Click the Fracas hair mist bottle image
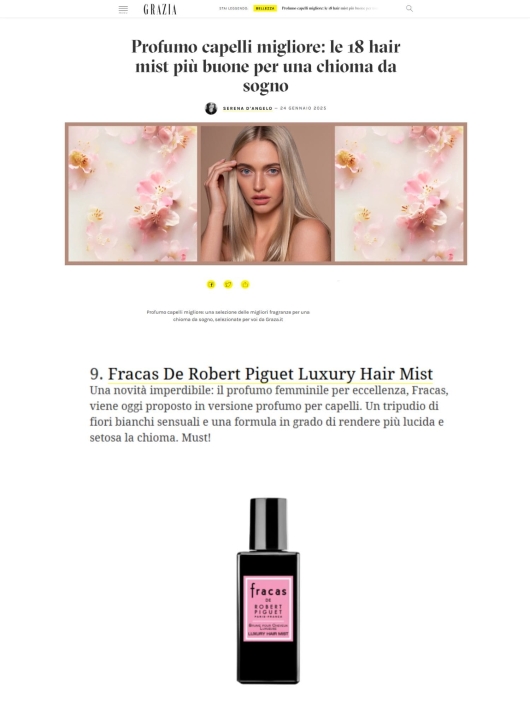The image size is (530, 707). (268, 591)
